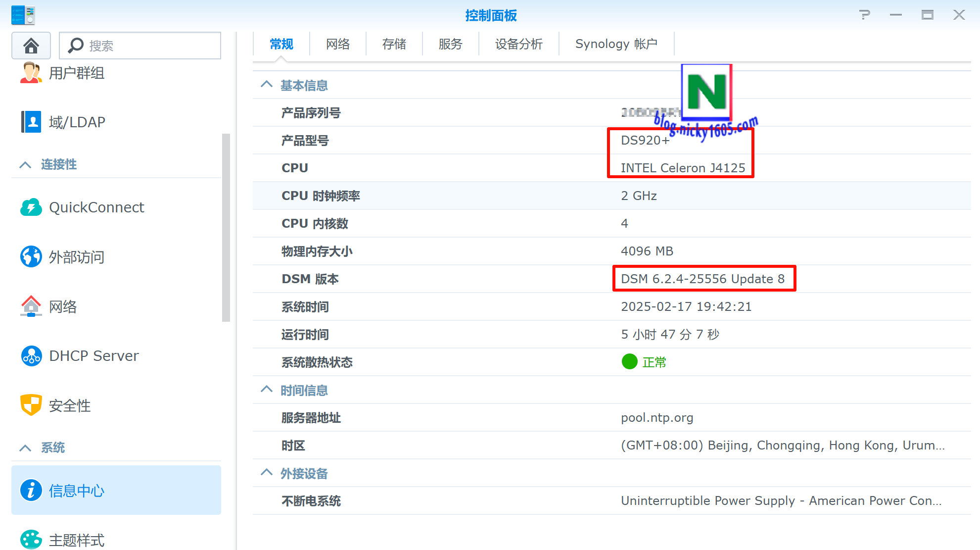Image resolution: width=980 pixels, height=550 pixels.
Task: Select system time 2025-02-17 19:42:21
Action: pyautogui.click(x=686, y=306)
